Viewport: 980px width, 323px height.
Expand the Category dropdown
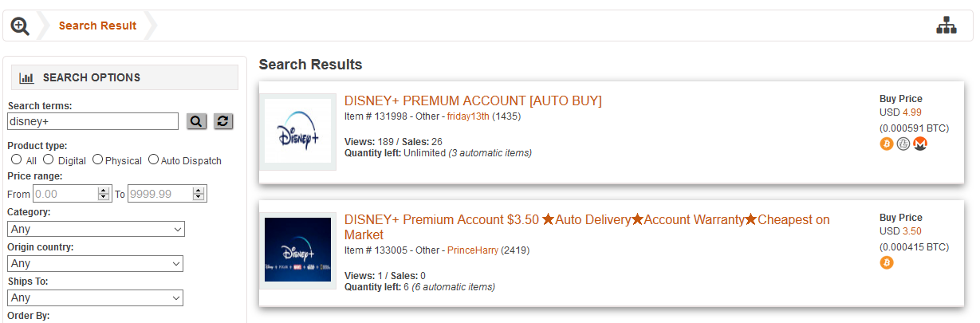tap(96, 229)
